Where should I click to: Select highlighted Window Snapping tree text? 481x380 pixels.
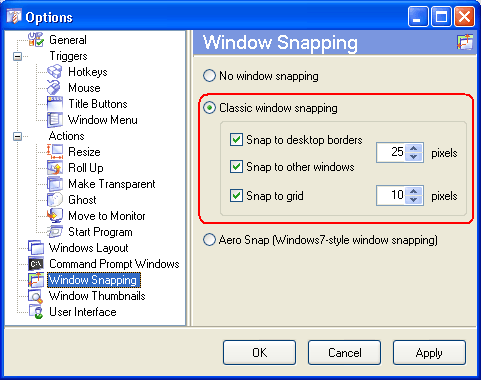click(x=94, y=280)
